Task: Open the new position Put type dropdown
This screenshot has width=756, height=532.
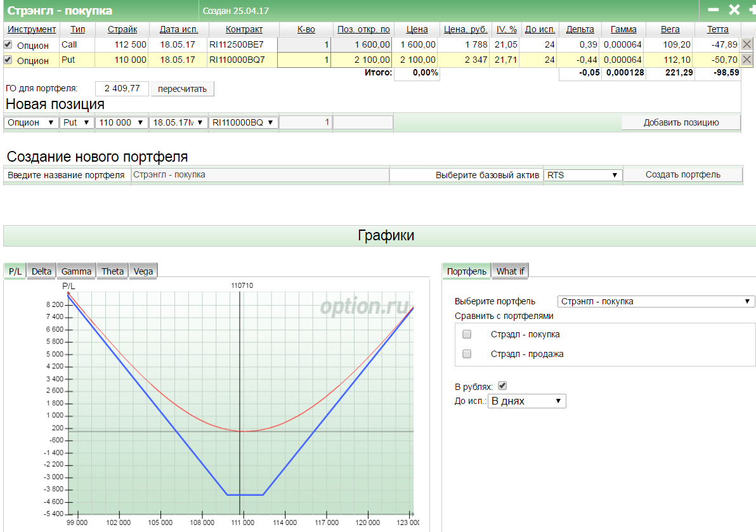Action: (x=77, y=122)
